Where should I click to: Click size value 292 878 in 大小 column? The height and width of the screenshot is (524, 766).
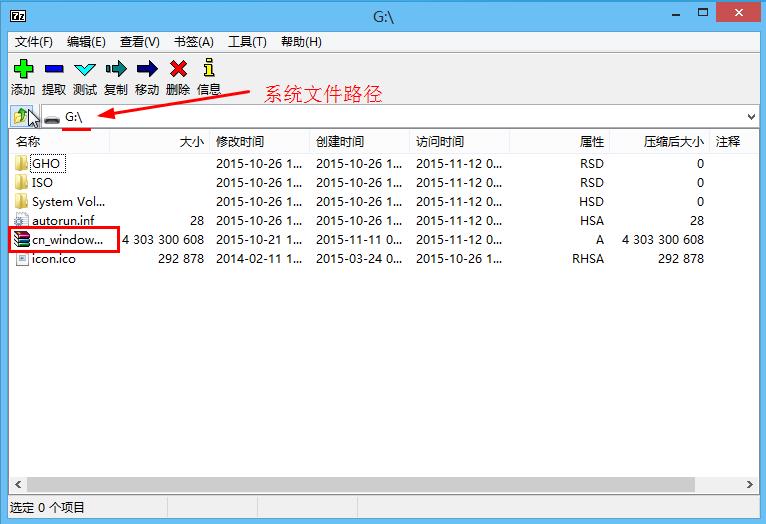point(181,258)
